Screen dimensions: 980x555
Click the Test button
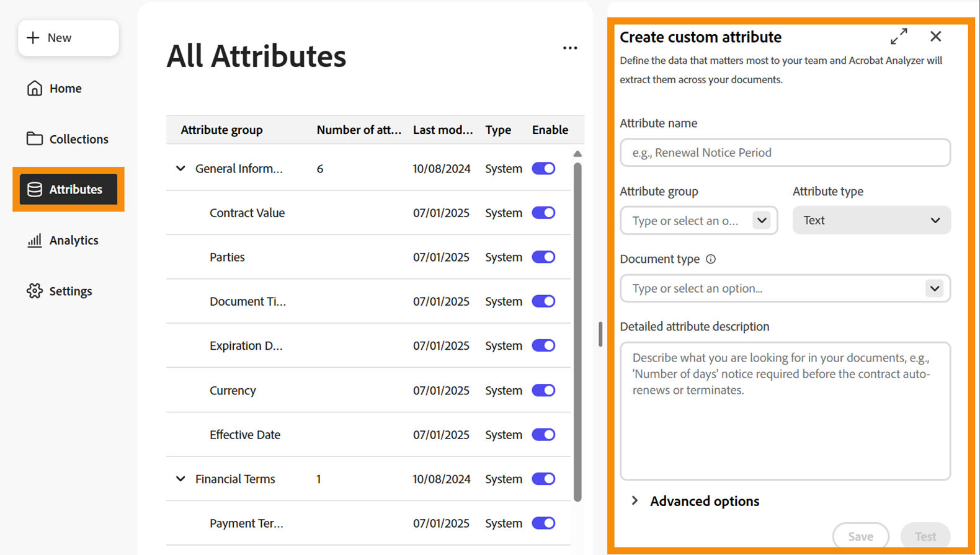coord(925,536)
